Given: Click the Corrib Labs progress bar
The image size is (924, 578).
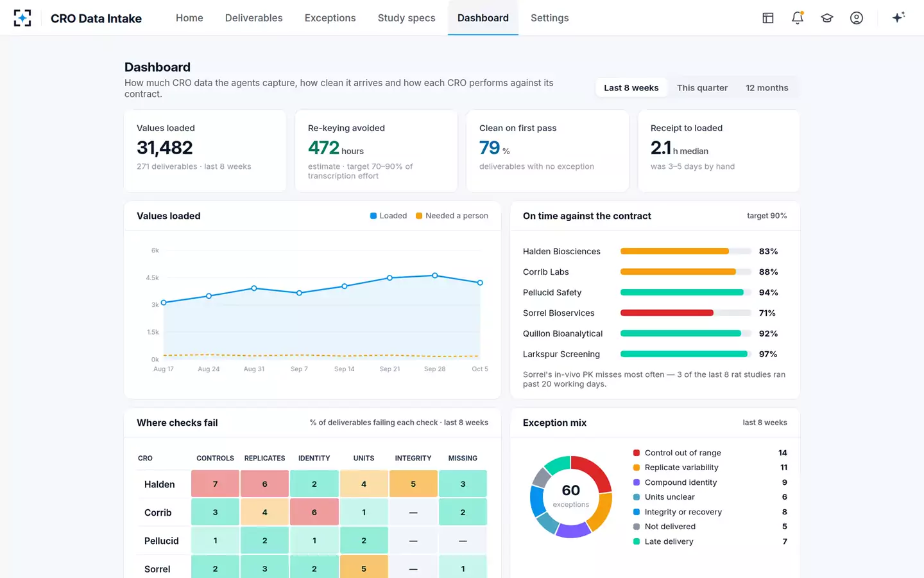Looking at the screenshot, I should (686, 272).
